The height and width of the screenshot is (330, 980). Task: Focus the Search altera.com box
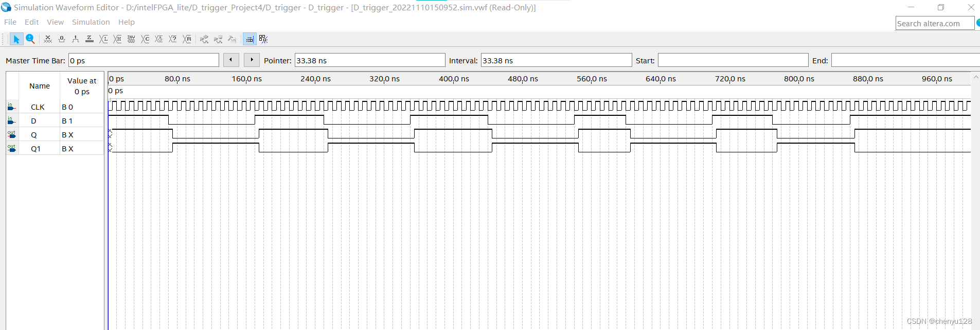coord(935,23)
